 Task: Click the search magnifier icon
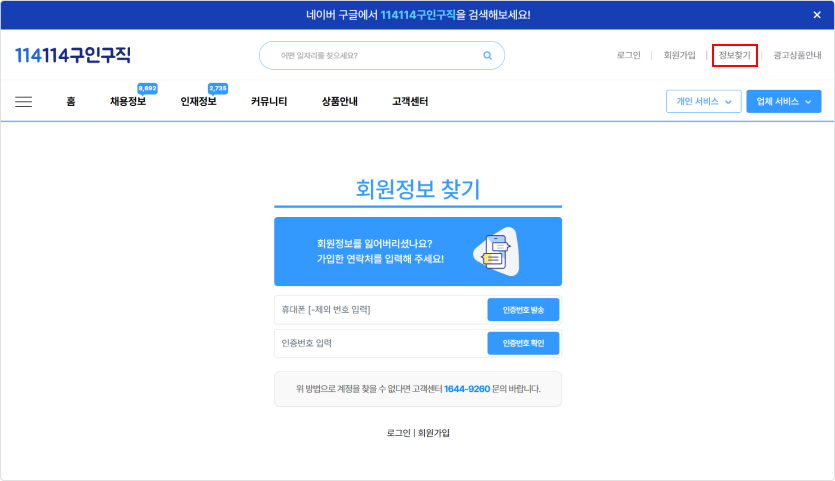pos(487,56)
